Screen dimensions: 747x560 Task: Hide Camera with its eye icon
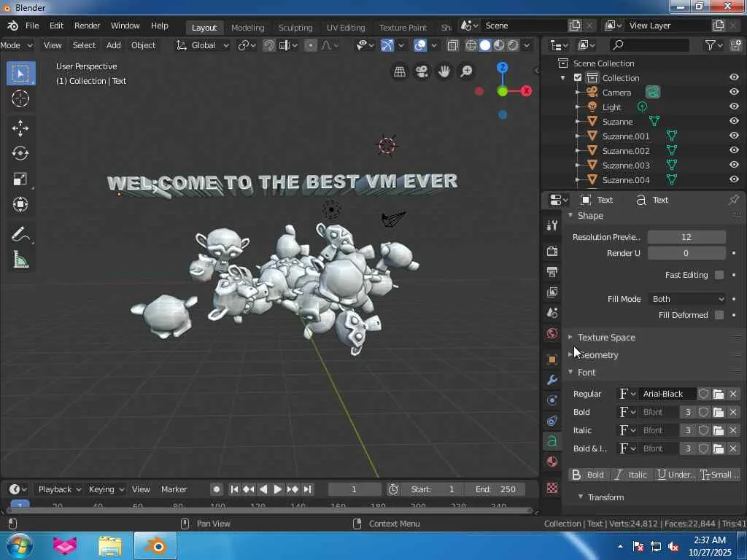734,92
